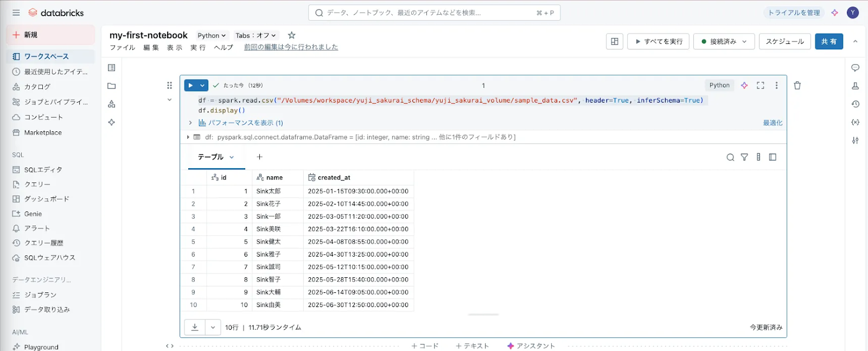This screenshot has width=868, height=351.
Task: Open the comments panel icon
Action: pos(855,68)
